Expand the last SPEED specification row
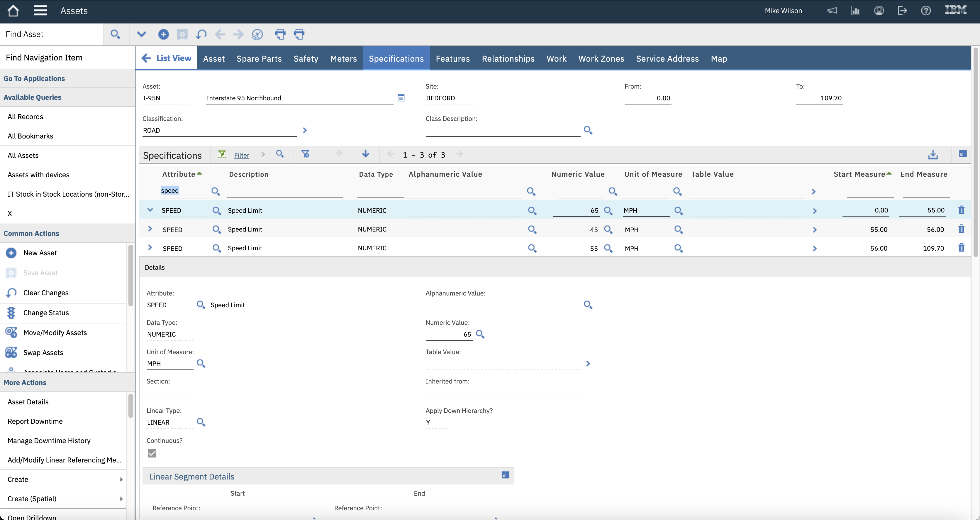 150,248
